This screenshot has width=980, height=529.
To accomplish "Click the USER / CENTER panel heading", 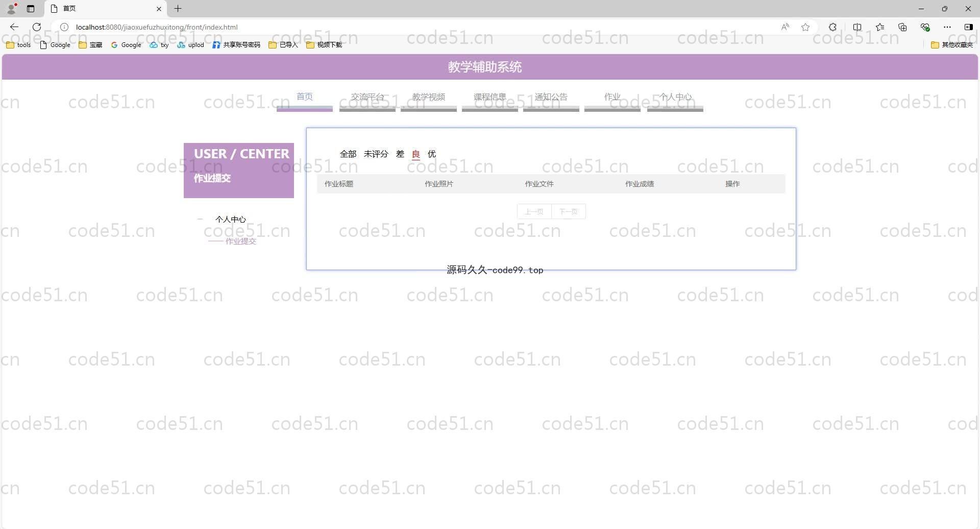I will click(x=241, y=154).
